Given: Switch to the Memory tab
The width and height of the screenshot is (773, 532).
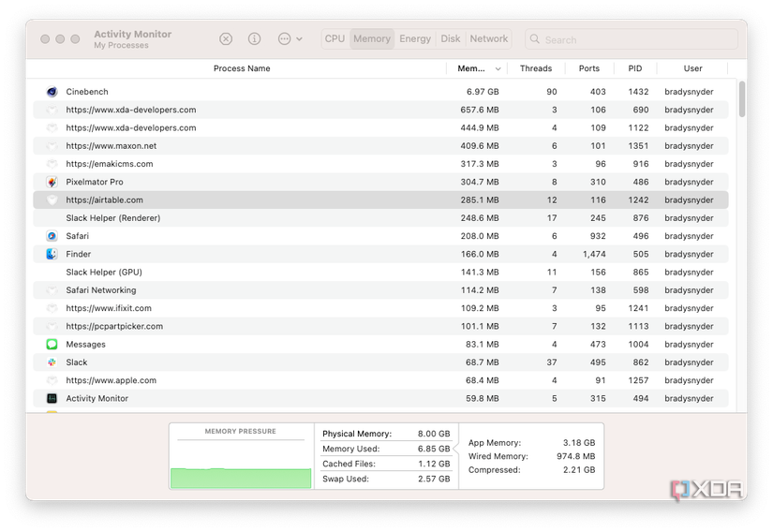Looking at the screenshot, I should pos(372,39).
